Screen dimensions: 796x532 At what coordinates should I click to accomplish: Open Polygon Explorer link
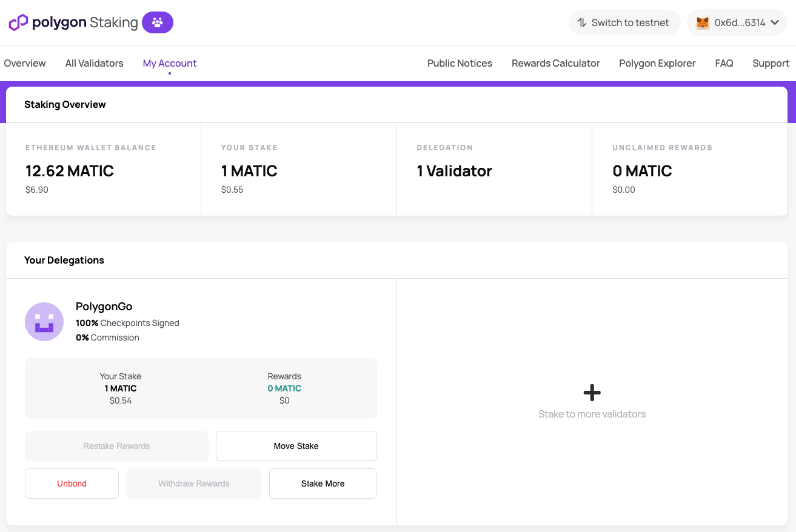(x=657, y=63)
